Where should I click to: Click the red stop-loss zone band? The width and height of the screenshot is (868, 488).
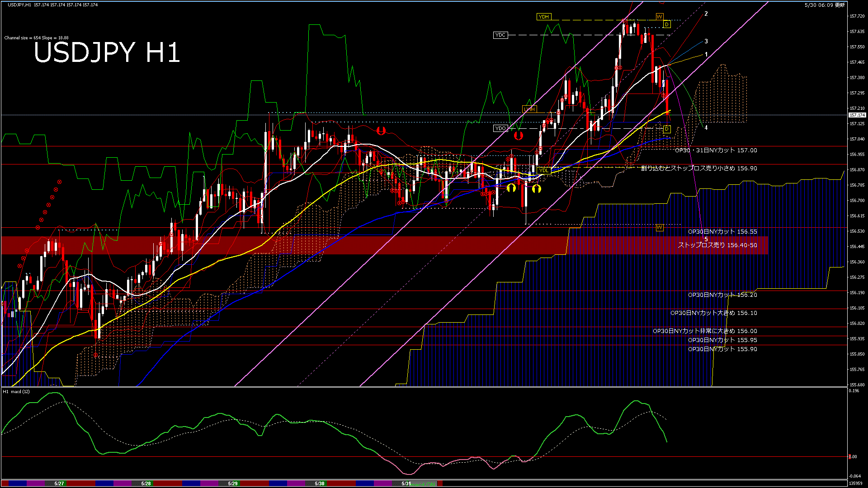click(x=384, y=245)
